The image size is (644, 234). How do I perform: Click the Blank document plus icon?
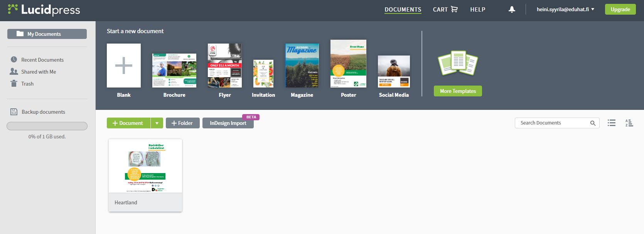pyautogui.click(x=124, y=66)
